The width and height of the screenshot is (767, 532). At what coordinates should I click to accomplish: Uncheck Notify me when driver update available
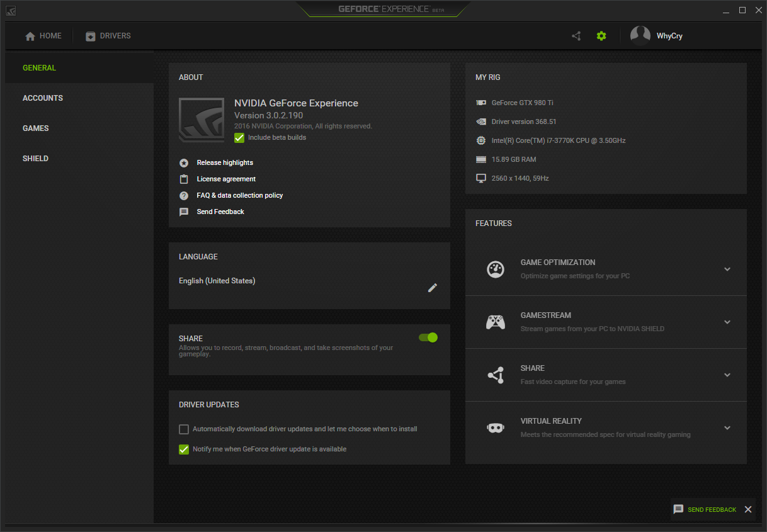tap(184, 450)
